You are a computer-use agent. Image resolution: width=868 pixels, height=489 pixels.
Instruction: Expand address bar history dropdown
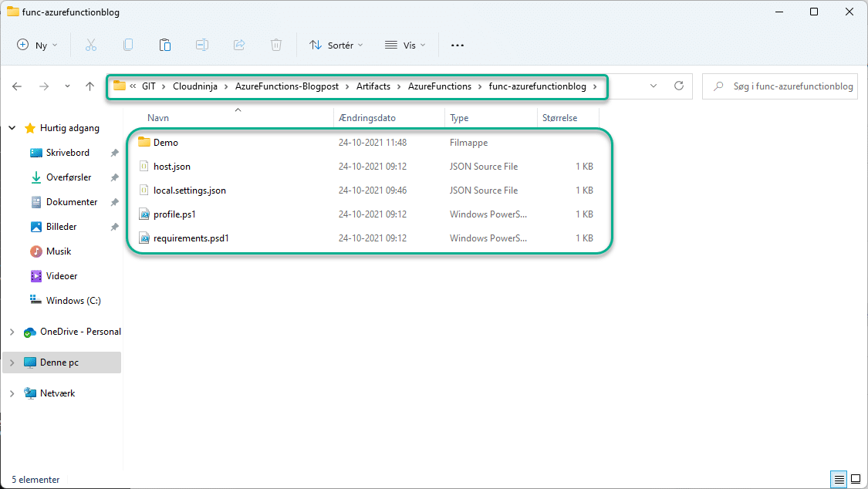pos(654,86)
